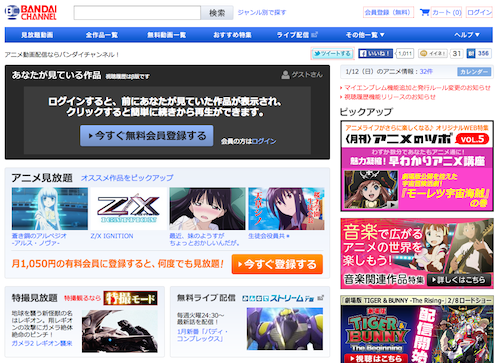This screenshot has width=500, height=363.
Task: Open the TIGER & BUNNY banner
Action: pos(417,329)
